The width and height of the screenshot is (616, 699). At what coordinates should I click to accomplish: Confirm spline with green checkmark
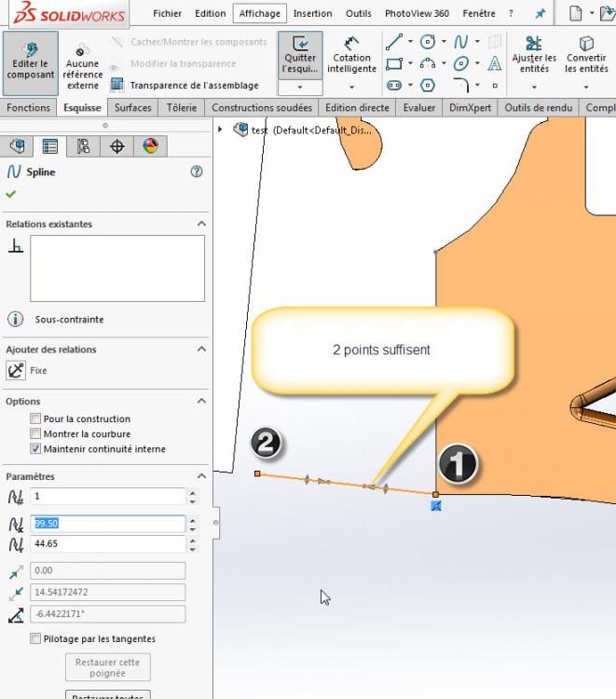pyautogui.click(x=11, y=194)
